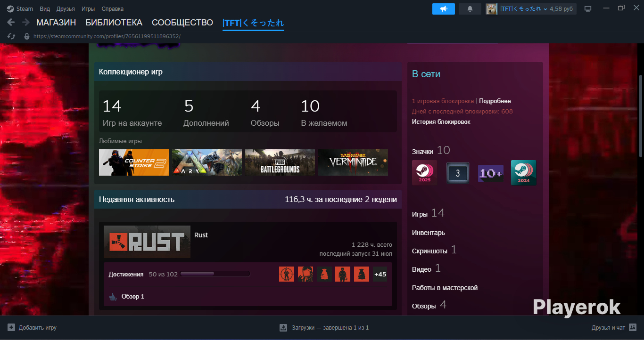Click the megaphone announcements button
This screenshot has width=644, height=340.
(x=444, y=9)
